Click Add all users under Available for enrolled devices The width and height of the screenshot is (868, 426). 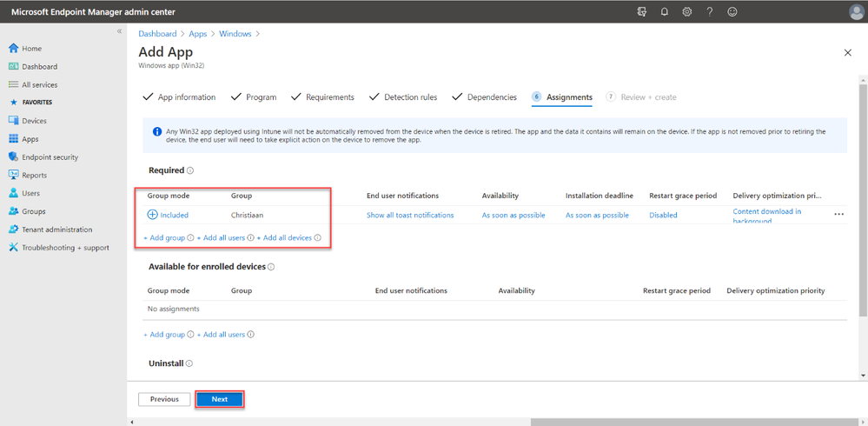(221, 335)
